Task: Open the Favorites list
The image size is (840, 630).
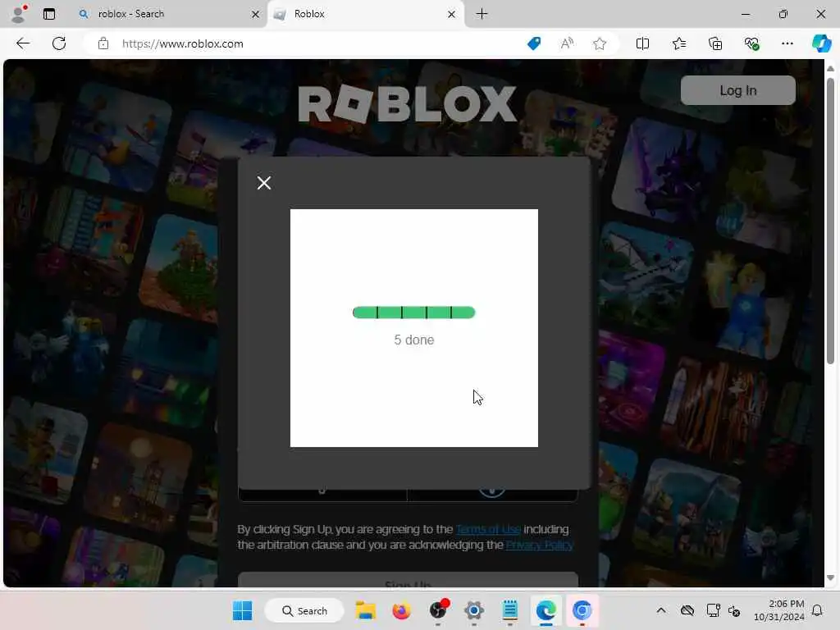Action: (678, 43)
